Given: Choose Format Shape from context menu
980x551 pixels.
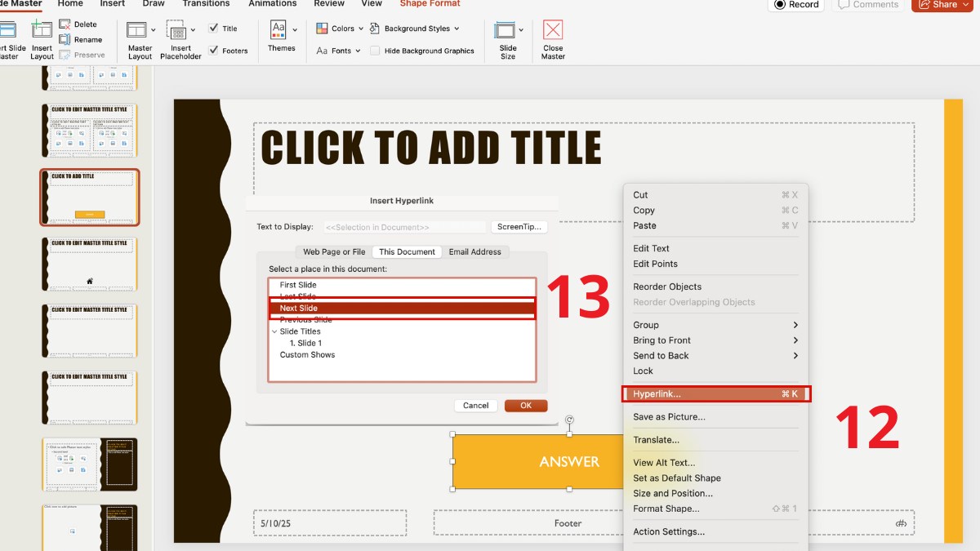Looking at the screenshot, I should tap(715, 509).
